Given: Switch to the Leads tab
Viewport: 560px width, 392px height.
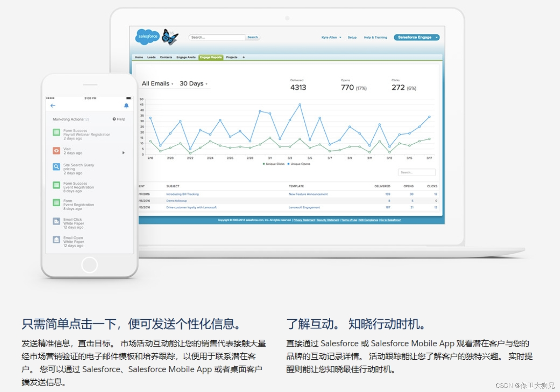Looking at the screenshot, I should click(x=152, y=57).
